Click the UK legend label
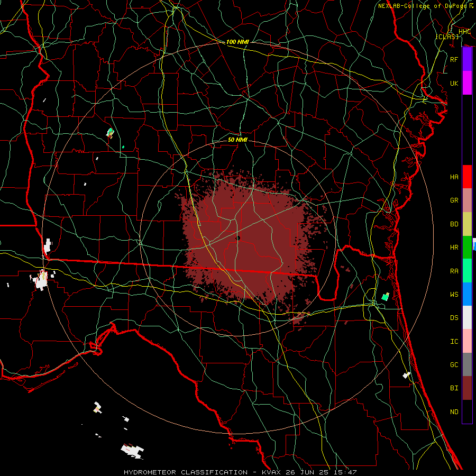The image size is (476, 476). [454, 83]
